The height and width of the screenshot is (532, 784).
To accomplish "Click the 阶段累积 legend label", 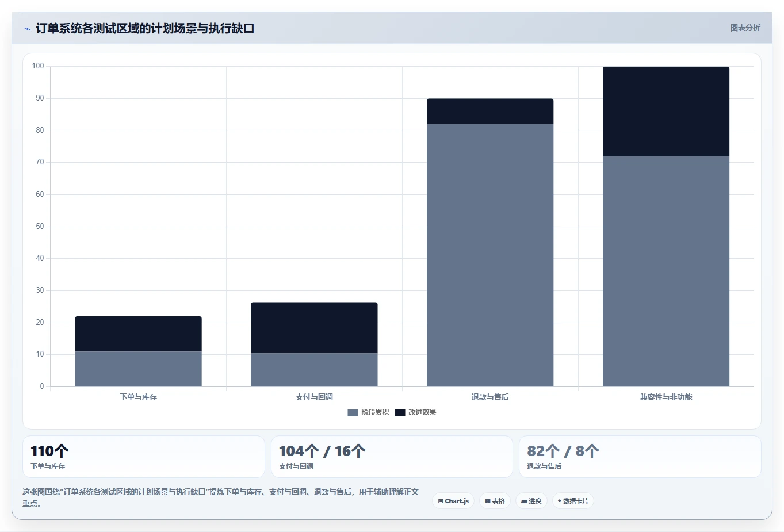I will (x=375, y=412).
